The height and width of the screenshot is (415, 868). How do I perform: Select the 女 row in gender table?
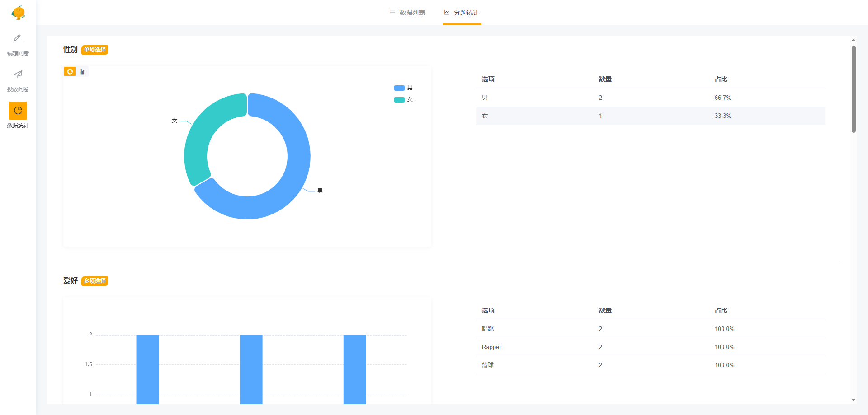[x=650, y=116]
